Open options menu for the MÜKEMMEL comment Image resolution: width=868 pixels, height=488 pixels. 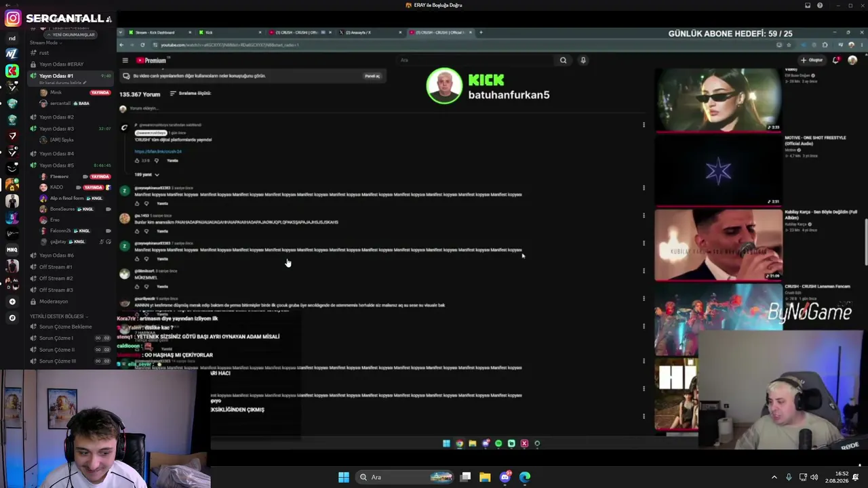click(x=644, y=271)
